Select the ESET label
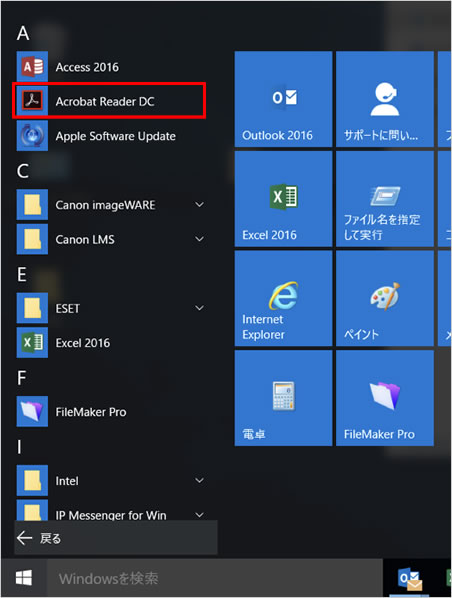Screen dimensions: 452x598 [x=68, y=308]
